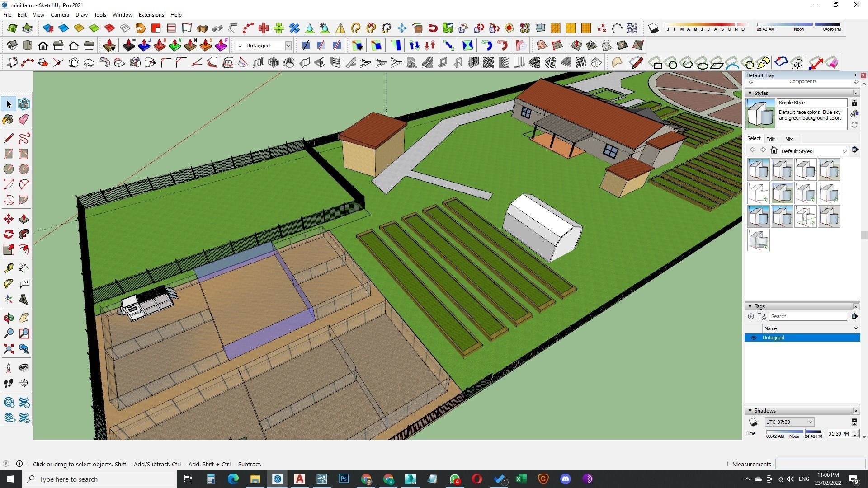The height and width of the screenshot is (488, 868).
Task: Toggle visibility of the Untagged tag
Action: click(753, 338)
